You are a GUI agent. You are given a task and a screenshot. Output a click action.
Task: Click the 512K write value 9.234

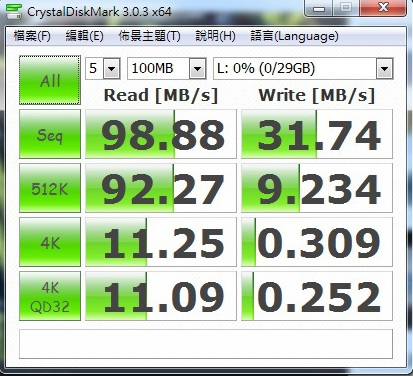pos(317,188)
